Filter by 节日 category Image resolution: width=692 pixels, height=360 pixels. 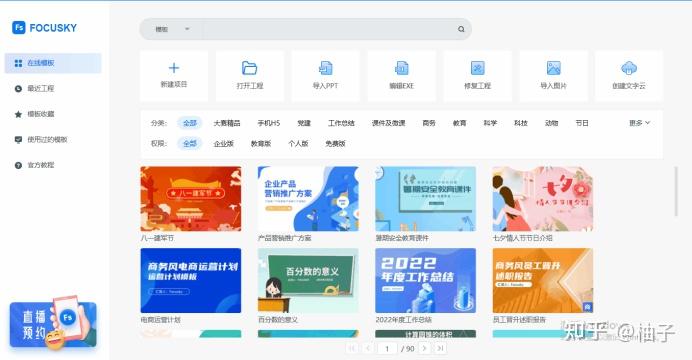point(582,123)
